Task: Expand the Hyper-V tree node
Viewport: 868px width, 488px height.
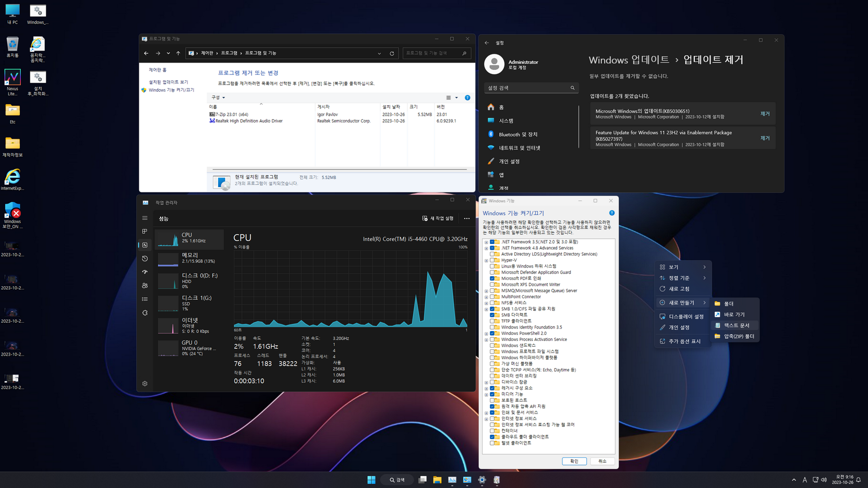Action: pyautogui.click(x=486, y=260)
